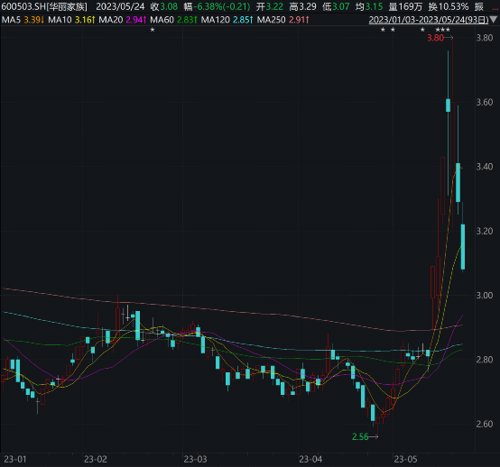500x467 pixels.
Task: Select the MA10 moving average label
Action: pos(60,20)
